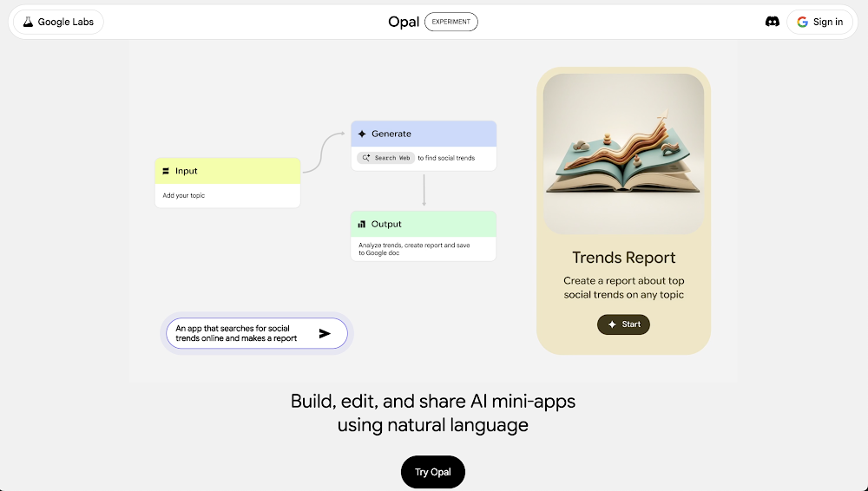Open the Sign in button

click(x=819, y=22)
